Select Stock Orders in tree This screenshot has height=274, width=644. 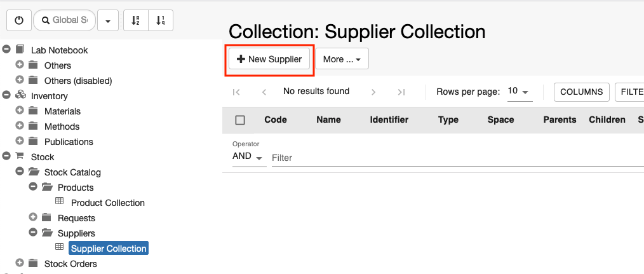point(70,264)
